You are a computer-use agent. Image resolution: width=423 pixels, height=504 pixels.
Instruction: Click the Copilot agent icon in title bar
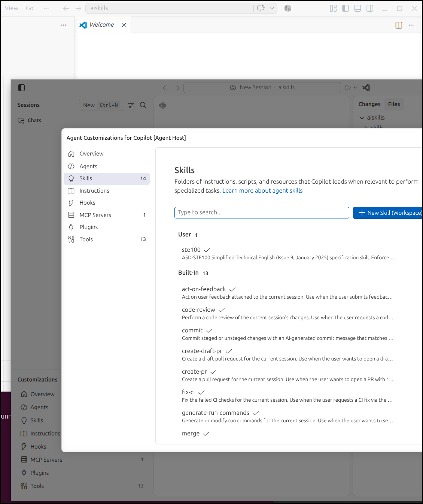[287, 8]
